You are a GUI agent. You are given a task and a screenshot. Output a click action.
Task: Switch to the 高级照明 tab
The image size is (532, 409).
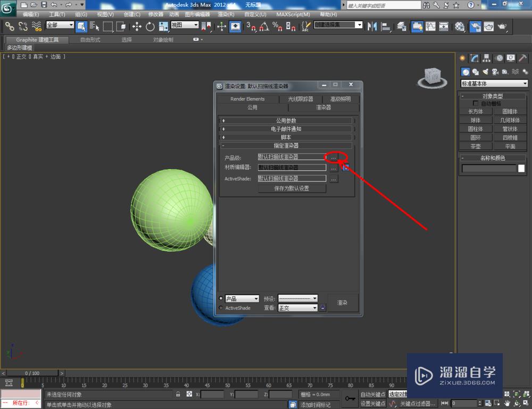tap(340, 99)
